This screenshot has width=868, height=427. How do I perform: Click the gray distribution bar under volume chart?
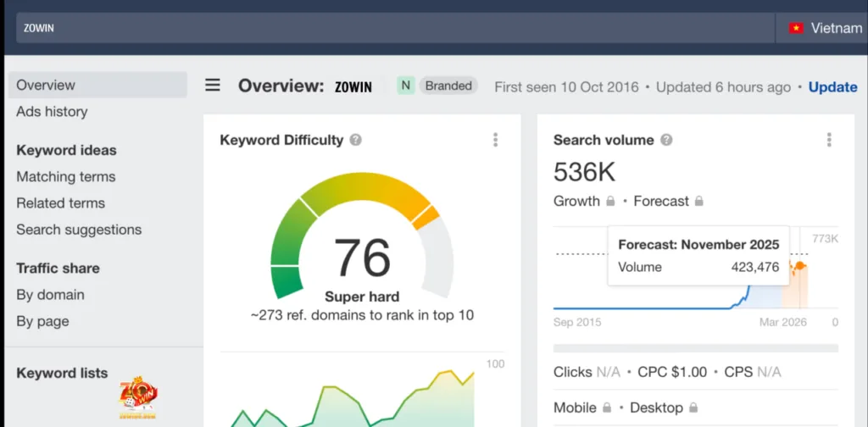coord(695,348)
